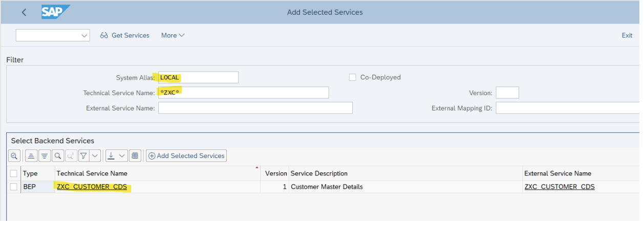The width and height of the screenshot is (644, 226).
Task: Tick the select-all checkbox in the table header
Action: [x=14, y=173]
